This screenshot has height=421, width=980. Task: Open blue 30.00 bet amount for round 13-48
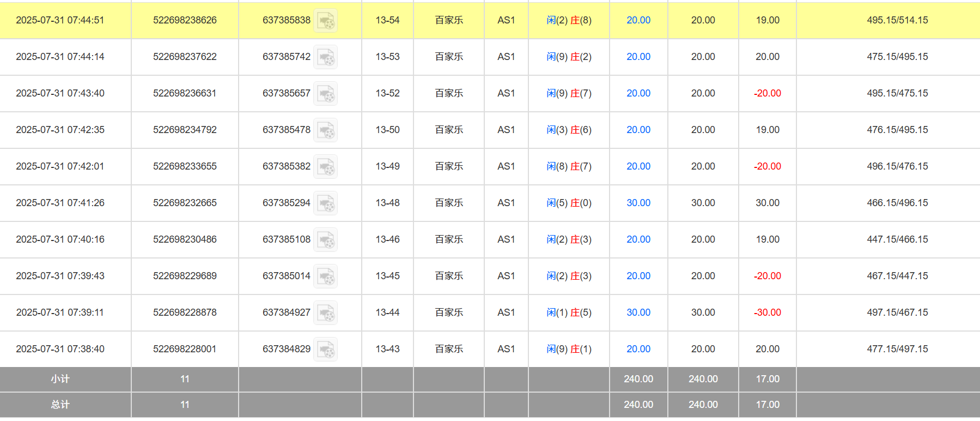[x=638, y=203]
